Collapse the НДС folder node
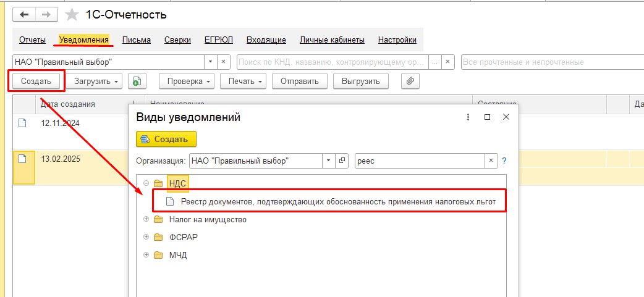 click(x=146, y=183)
